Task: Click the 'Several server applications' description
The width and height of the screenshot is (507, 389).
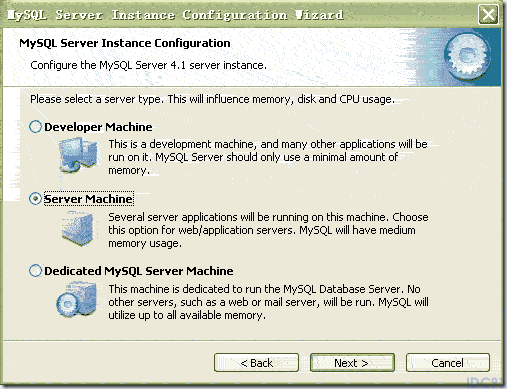Action: tap(268, 230)
